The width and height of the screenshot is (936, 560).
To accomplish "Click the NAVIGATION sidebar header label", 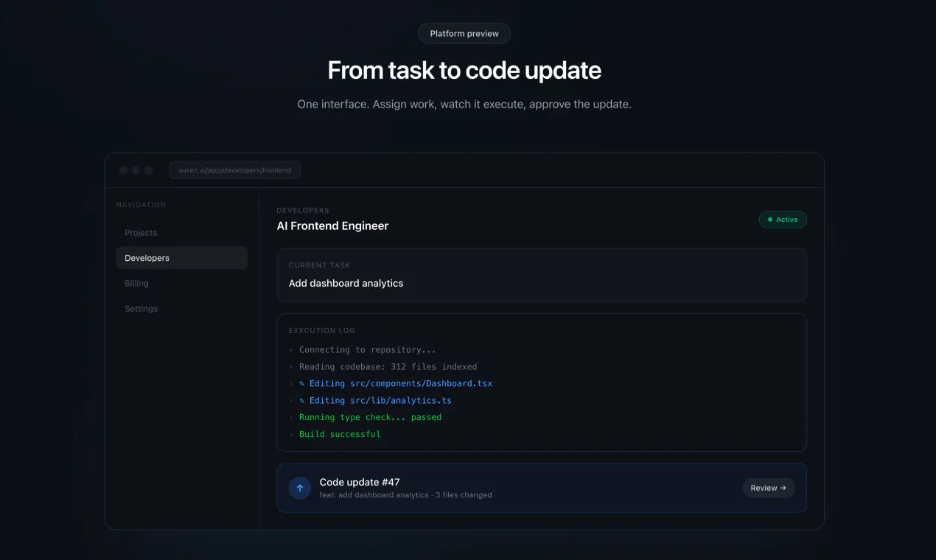I will [141, 205].
